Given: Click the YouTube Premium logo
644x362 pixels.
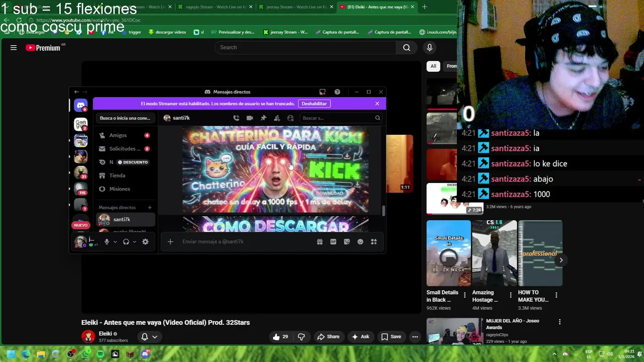Looking at the screenshot, I should click(43, 48).
